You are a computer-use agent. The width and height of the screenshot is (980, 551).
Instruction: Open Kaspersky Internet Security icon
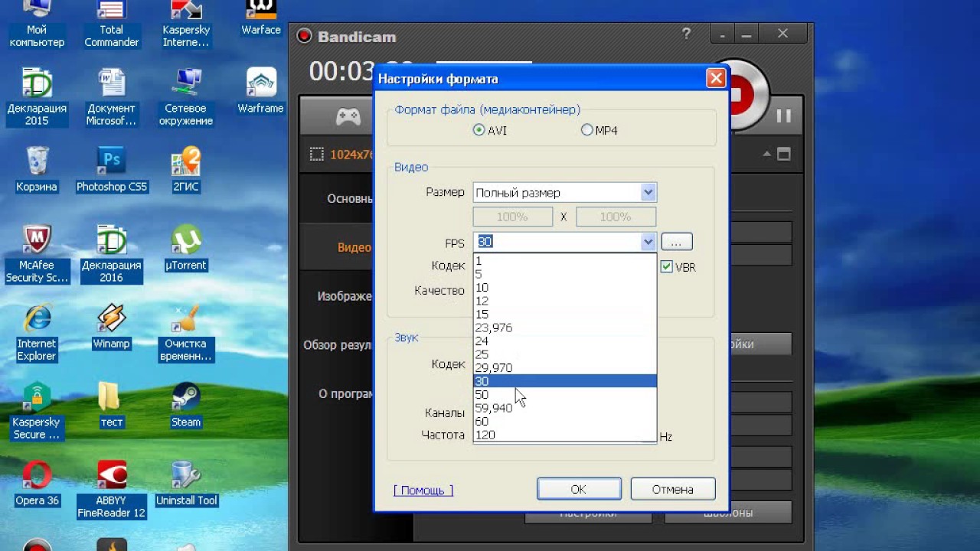pos(186,24)
